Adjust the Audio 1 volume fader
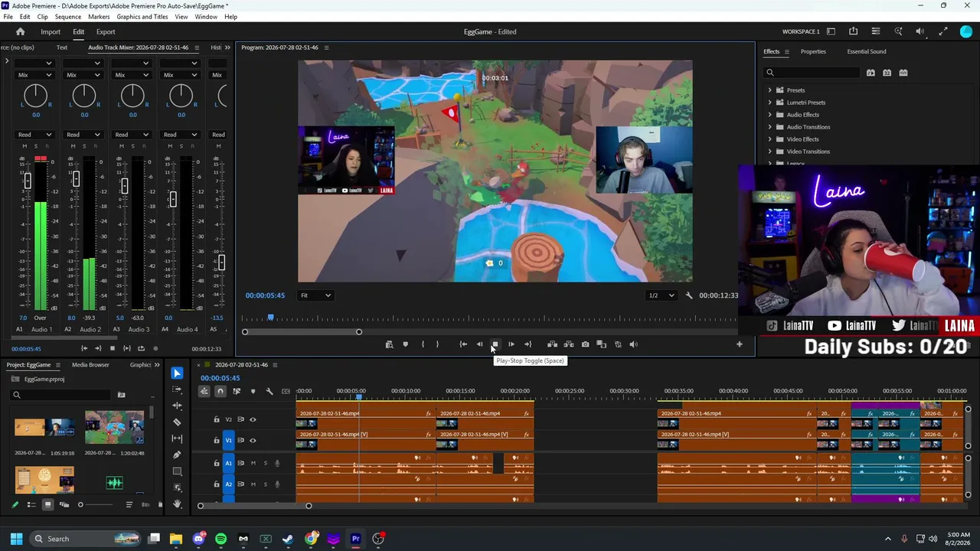 [x=28, y=181]
